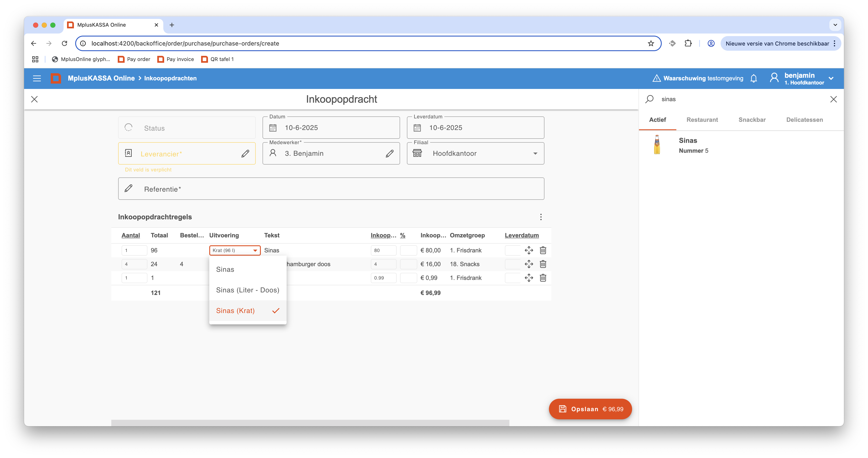Click the Leverancier input field
Screen dimensions: 868x458
(x=187, y=154)
